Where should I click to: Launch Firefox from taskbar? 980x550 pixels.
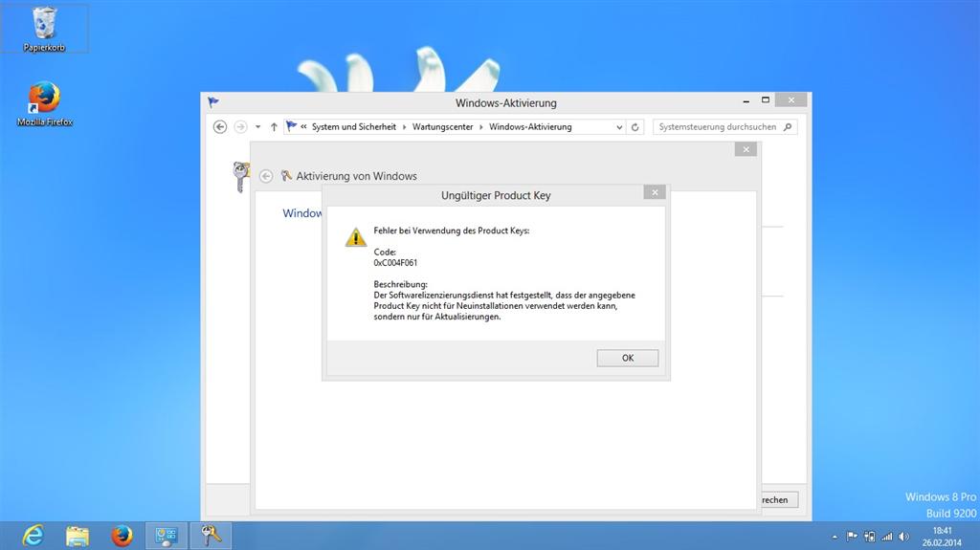pos(122,536)
